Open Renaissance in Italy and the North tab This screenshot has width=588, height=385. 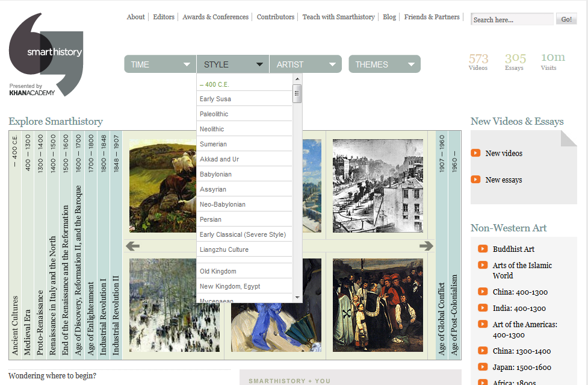click(53, 245)
